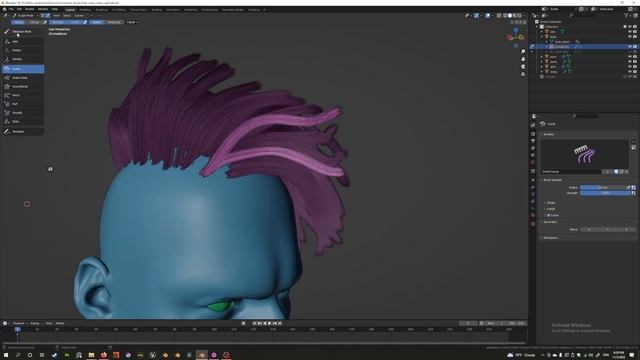Screen dimensions: 640x360
Task: Click the Blender logo menu icon
Action: coord(4,9)
